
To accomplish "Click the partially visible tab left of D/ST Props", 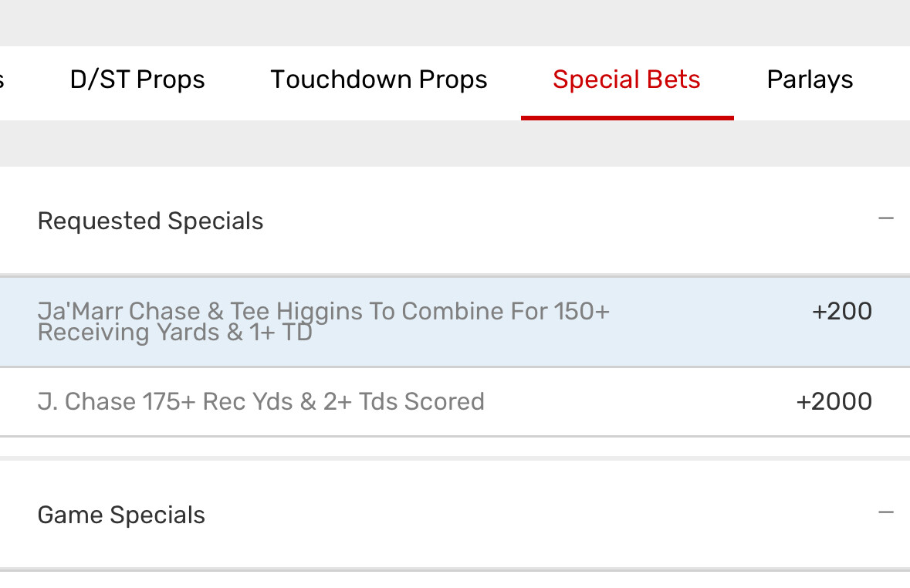I will click(2, 79).
